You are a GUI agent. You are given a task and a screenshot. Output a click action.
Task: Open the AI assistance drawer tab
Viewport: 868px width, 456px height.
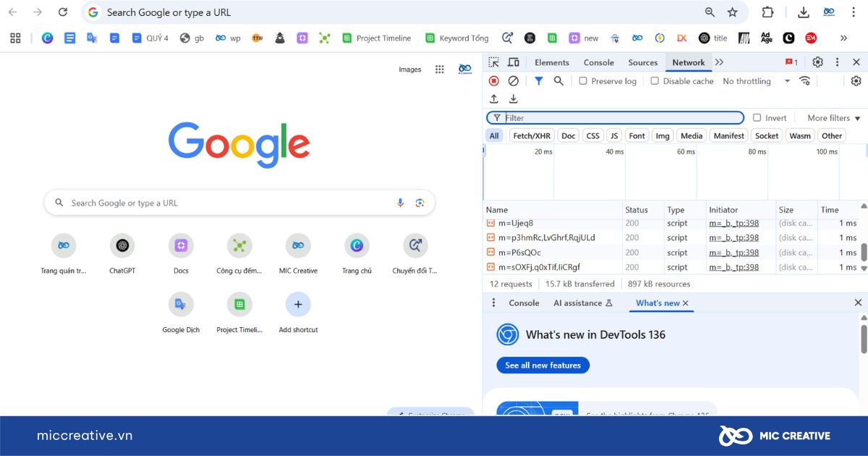point(583,303)
